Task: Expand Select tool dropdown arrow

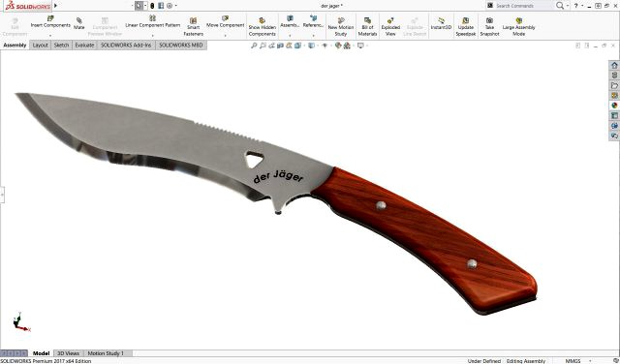Action: (x=145, y=6)
